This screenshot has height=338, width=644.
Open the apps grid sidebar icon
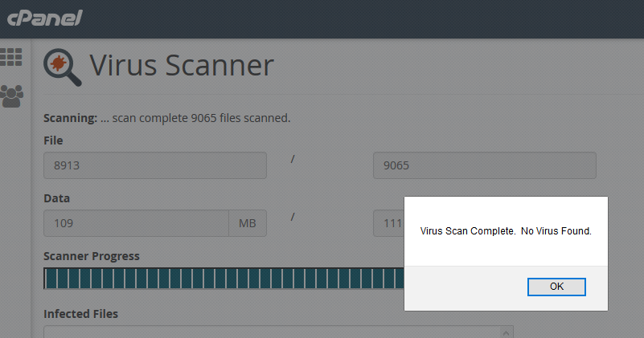(11, 57)
